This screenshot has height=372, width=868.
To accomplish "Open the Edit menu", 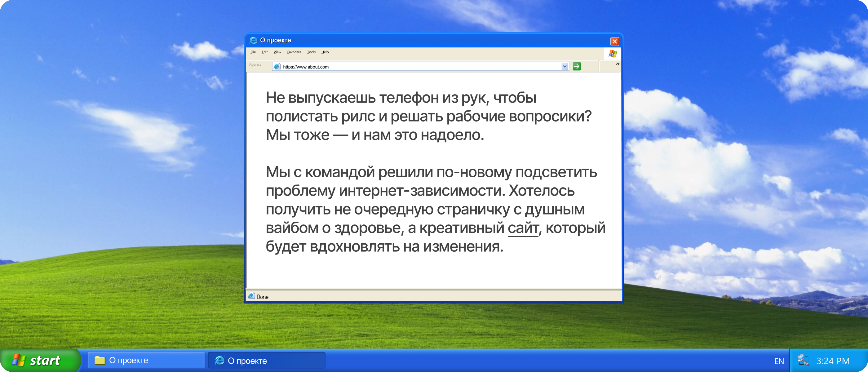I will [264, 52].
